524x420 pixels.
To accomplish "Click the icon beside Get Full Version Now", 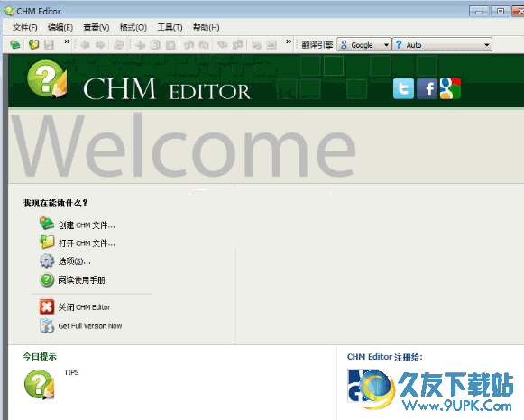I will [47, 326].
